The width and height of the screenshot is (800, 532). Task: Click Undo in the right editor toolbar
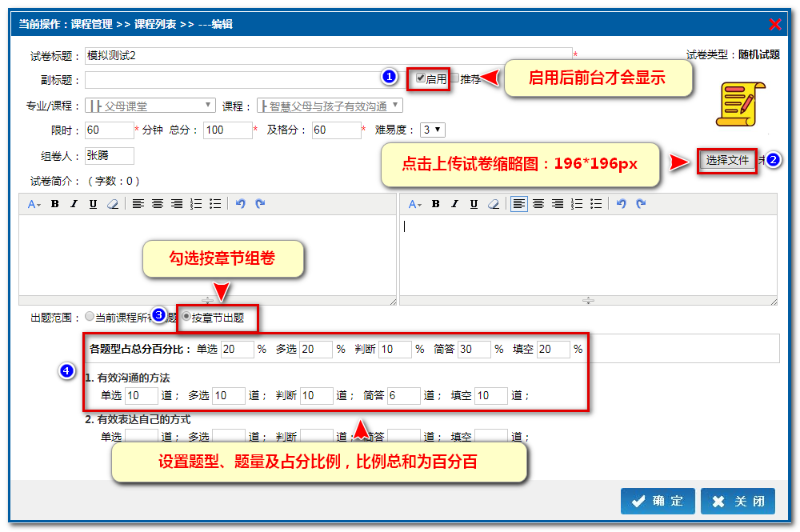tap(620, 204)
